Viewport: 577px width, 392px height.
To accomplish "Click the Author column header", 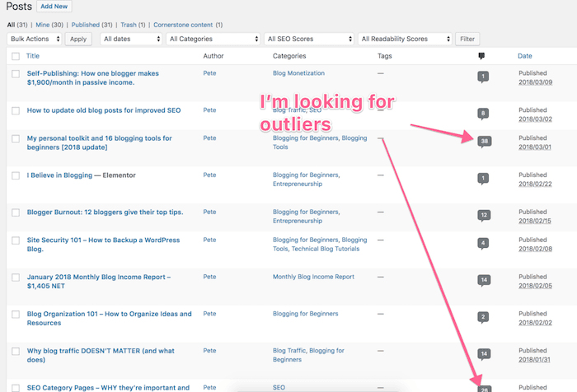I will 213,56.
